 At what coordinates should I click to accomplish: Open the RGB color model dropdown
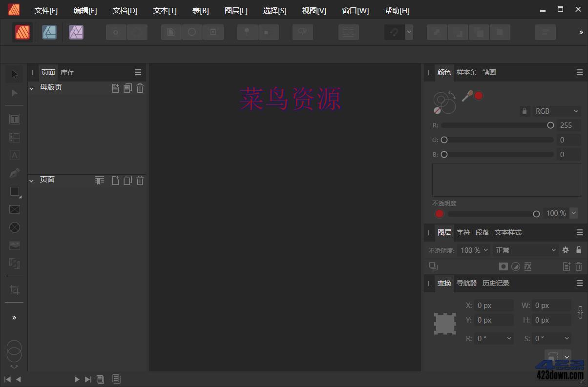tap(557, 111)
